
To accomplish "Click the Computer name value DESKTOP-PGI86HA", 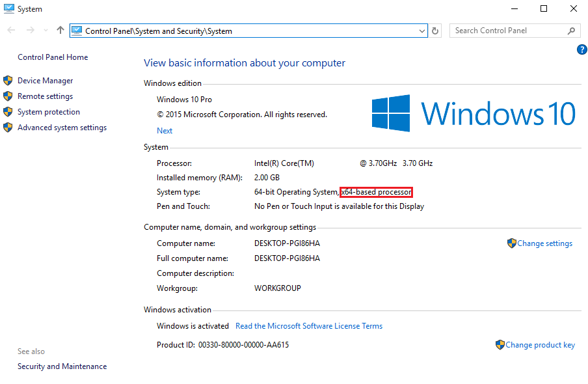I will (287, 243).
